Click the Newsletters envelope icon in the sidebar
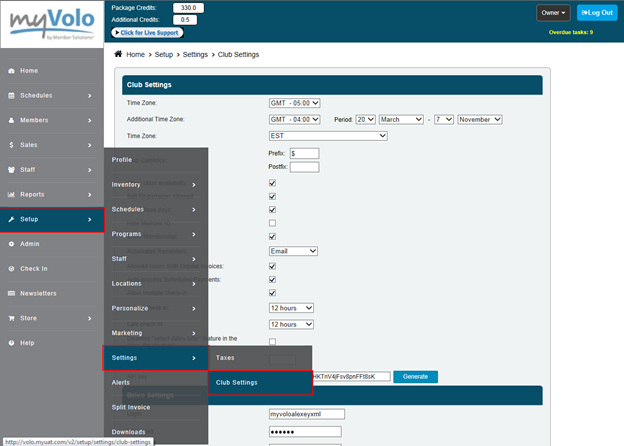The image size is (624, 446). 10,294
